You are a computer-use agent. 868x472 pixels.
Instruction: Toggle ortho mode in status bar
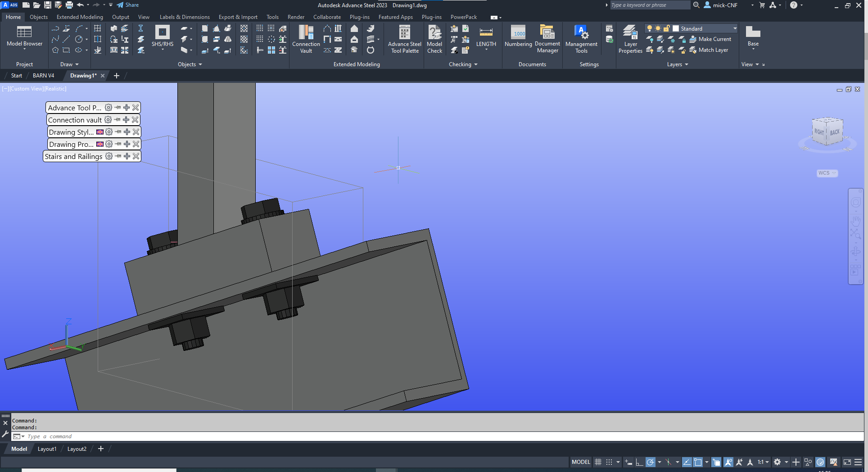point(639,462)
